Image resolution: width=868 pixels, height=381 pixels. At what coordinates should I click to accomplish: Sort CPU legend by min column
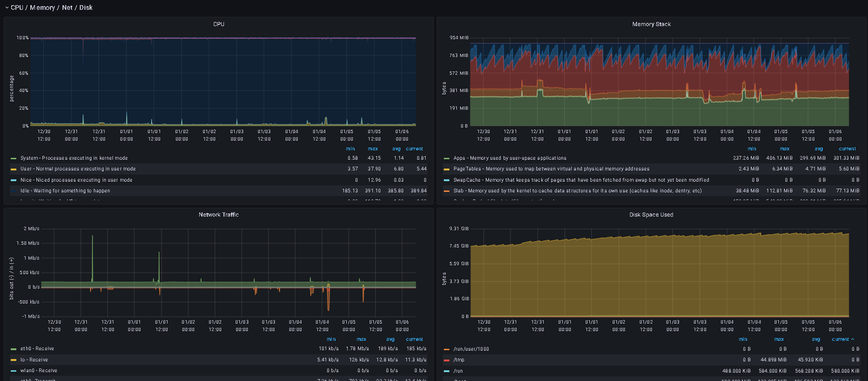pos(350,149)
